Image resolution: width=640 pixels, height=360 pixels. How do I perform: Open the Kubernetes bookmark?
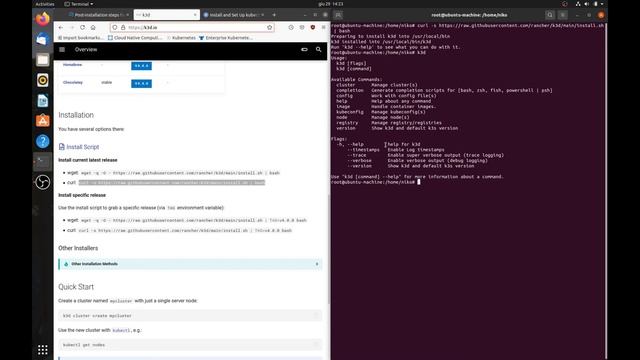click(181, 38)
